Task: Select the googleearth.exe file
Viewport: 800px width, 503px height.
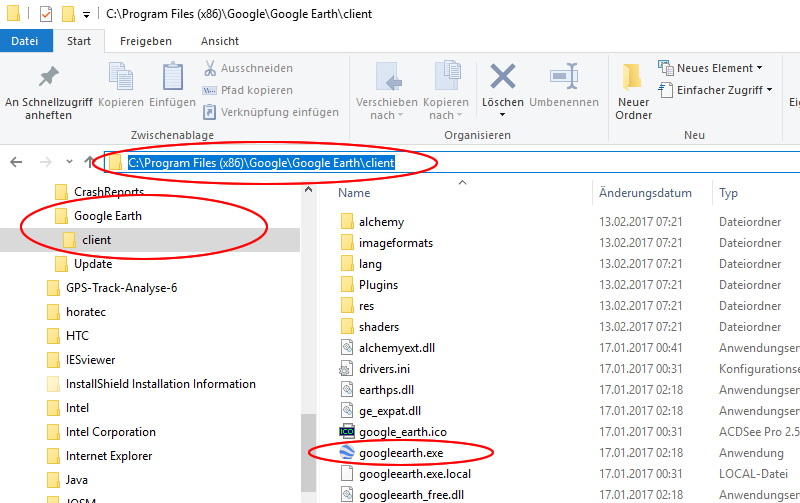Action: click(400, 453)
